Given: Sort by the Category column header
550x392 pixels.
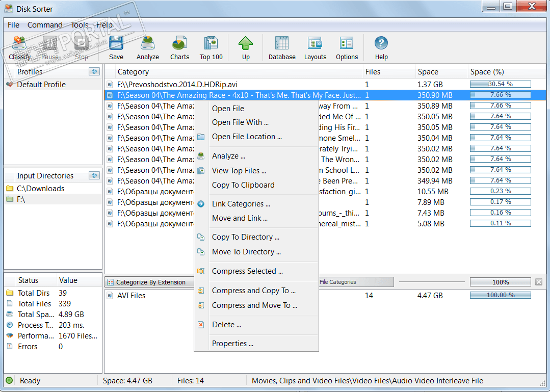Looking at the screenshot, I should coord(239,71).
